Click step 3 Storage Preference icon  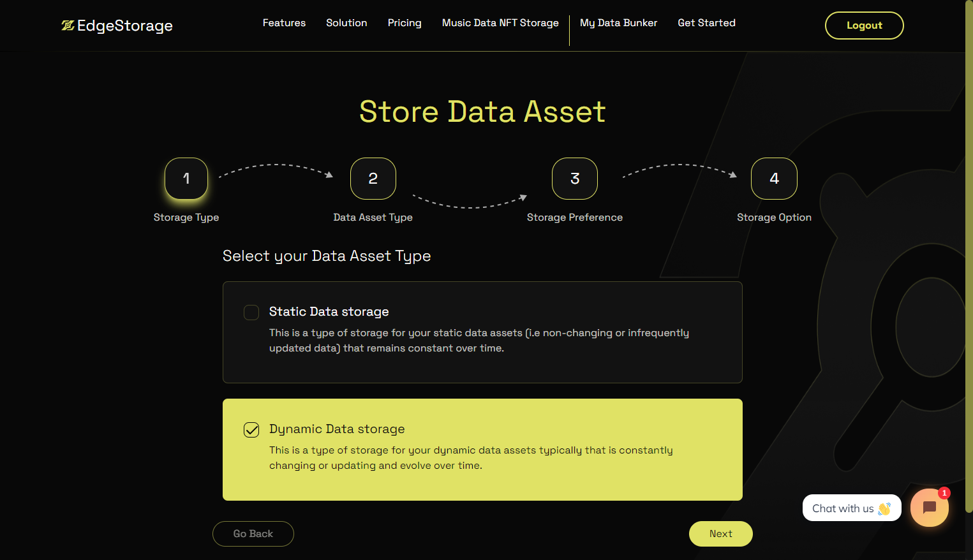pos(575,179)
